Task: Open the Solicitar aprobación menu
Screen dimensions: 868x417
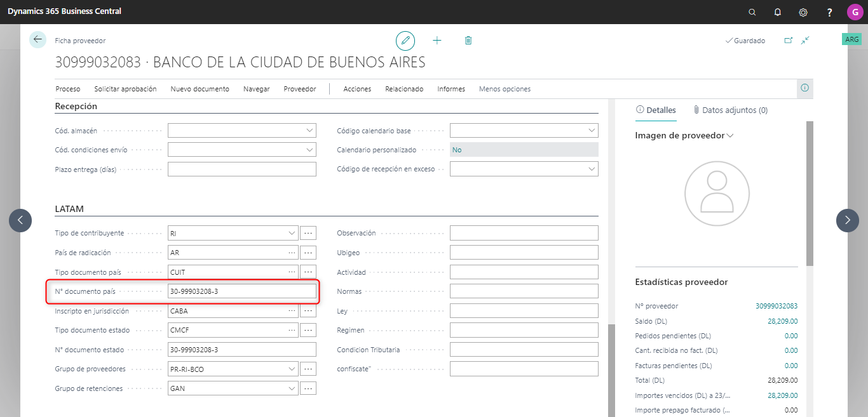Action: tap(125, 89)
